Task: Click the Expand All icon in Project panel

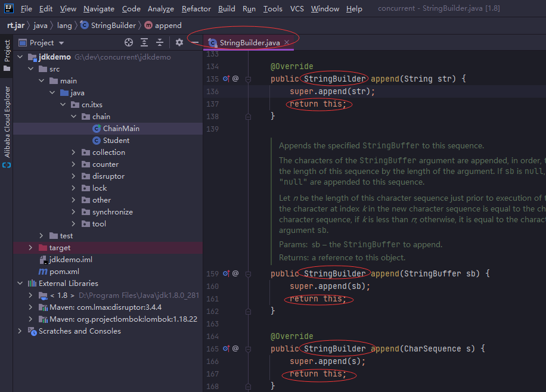Action: point(144,42)
